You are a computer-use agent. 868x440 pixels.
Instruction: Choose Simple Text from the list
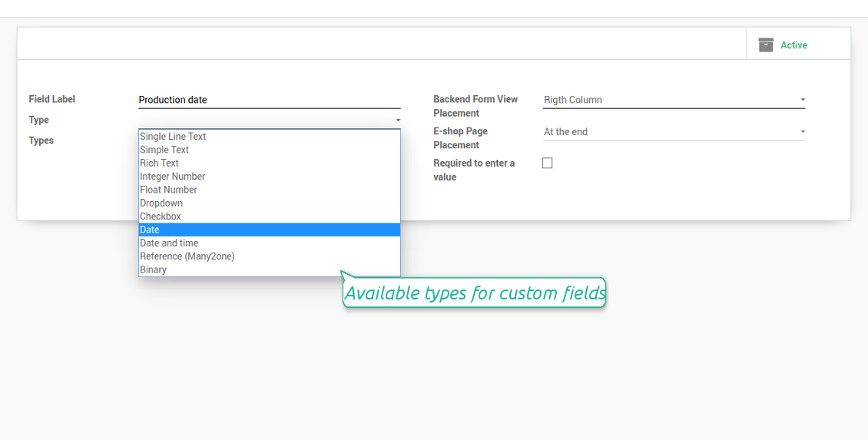(269, 150)
